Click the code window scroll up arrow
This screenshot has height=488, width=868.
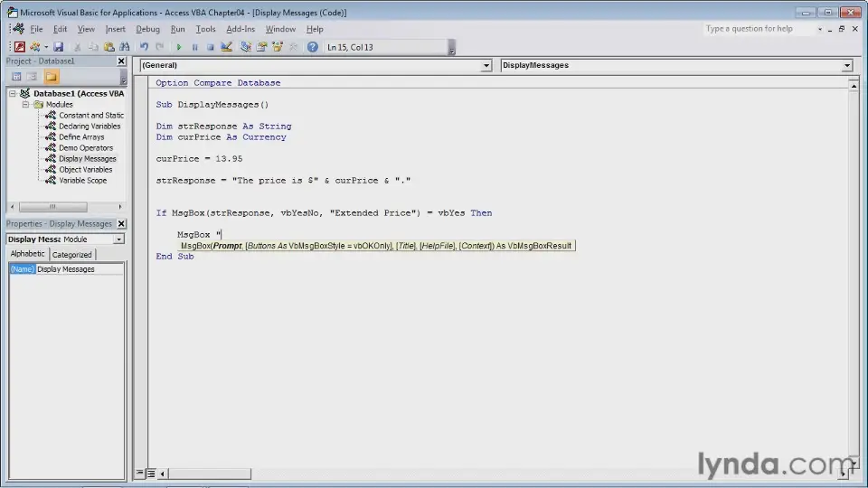854,86
